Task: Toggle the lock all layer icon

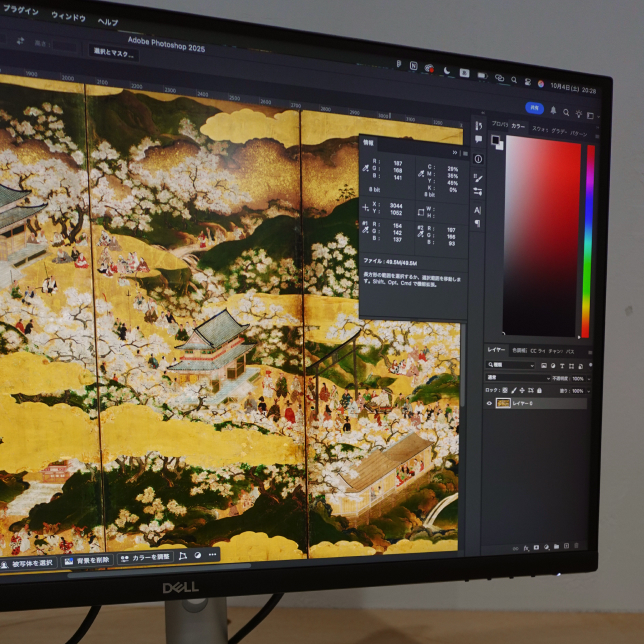Action: 539,389
